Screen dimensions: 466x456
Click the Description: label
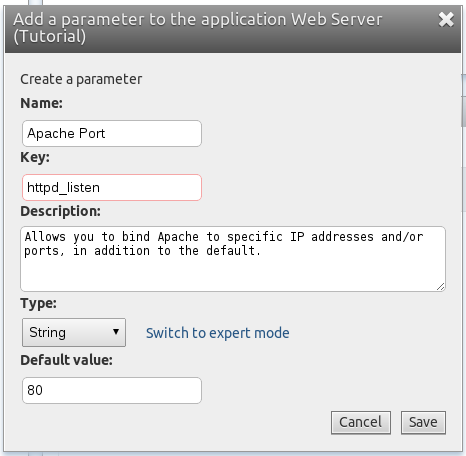pyautogui.click(x=60, y=211)
